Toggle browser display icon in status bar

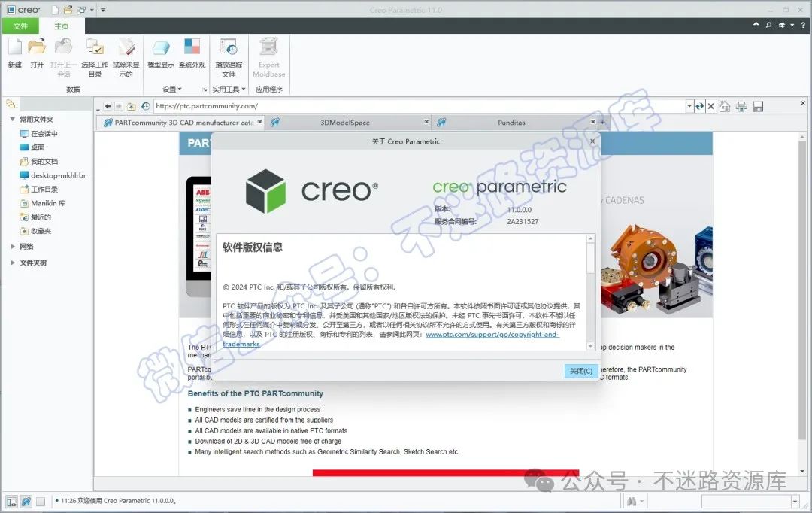click(26, 501)
